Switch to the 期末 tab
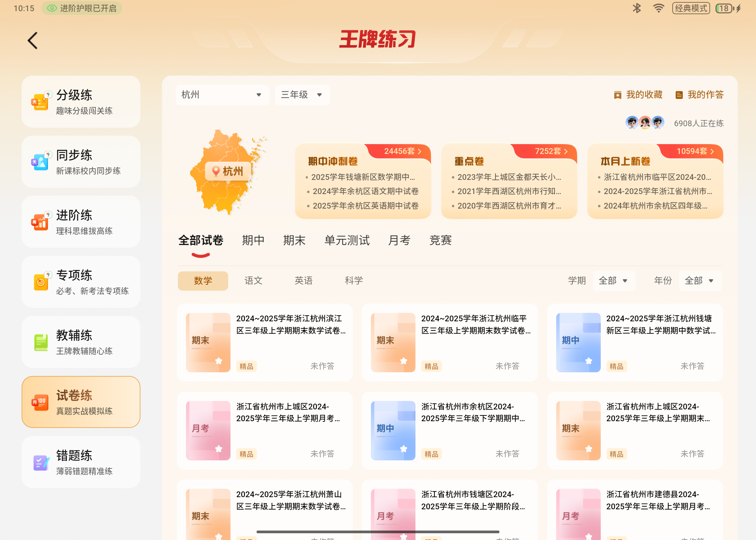 (x=294, y=240)
